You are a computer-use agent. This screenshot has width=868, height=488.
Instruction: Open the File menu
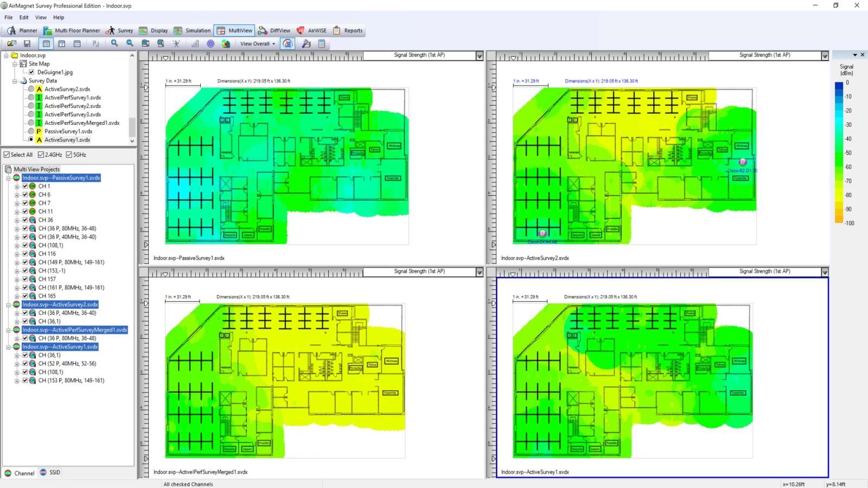coord(9,17)
